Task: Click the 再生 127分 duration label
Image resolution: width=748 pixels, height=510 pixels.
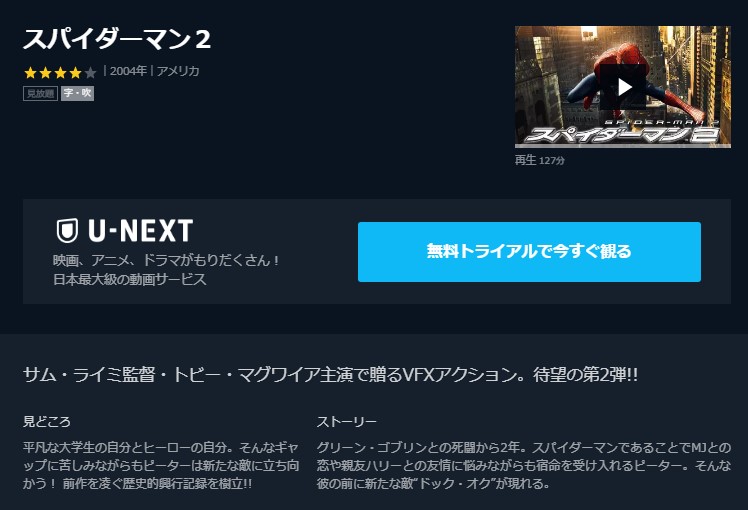Action: pos(540,160)
